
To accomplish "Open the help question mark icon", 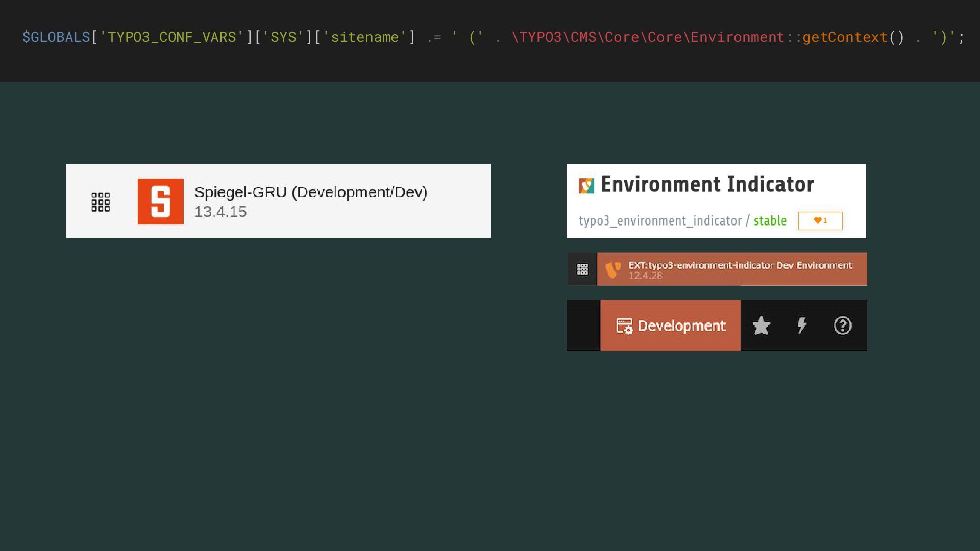I will pyautogui.click(x=842, y=325).
